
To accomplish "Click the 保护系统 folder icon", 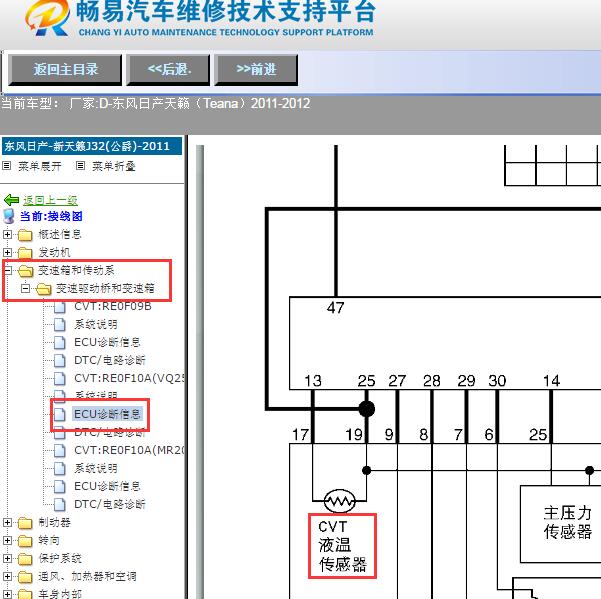I will [25, 559].
